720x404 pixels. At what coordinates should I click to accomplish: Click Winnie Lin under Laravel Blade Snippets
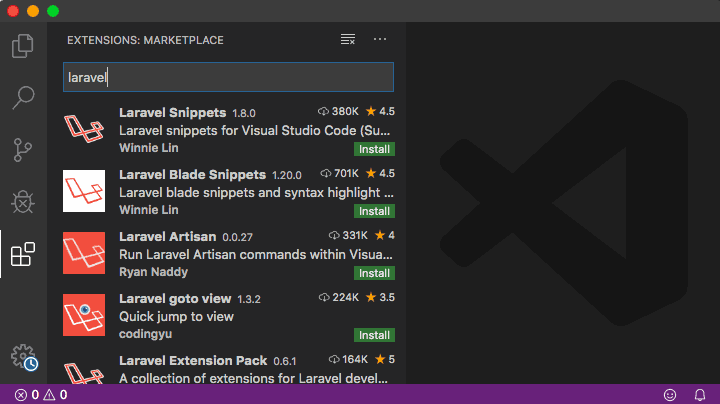(149, 210)
